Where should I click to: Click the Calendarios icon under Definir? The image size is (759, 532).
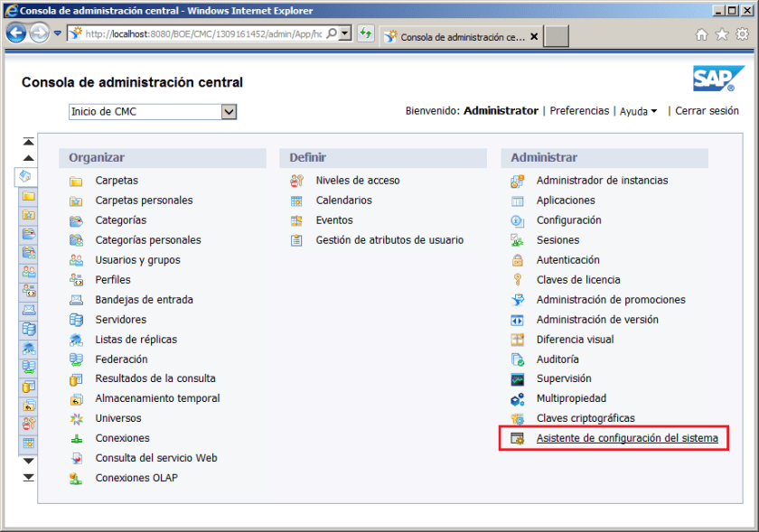[296, 201]
